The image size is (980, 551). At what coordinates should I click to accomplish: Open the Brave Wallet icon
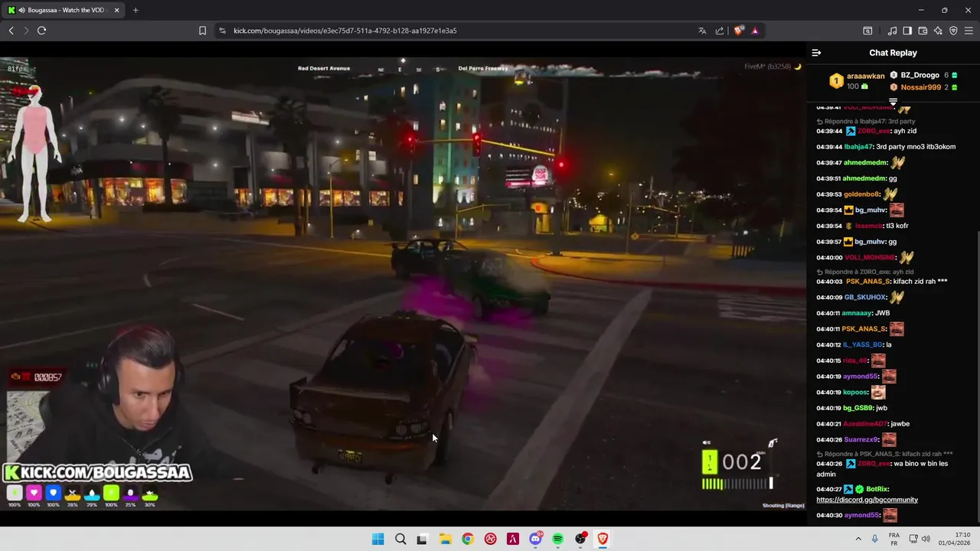point(923,31)
